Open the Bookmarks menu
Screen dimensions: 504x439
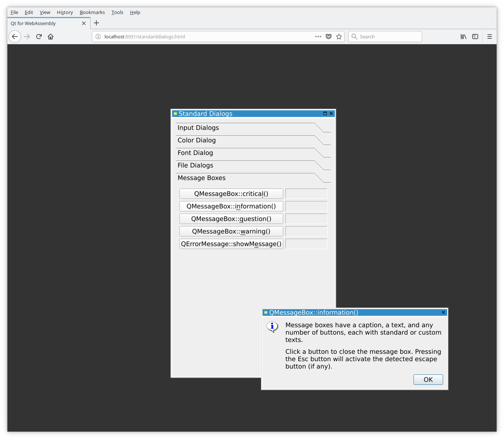click(92, 12)
